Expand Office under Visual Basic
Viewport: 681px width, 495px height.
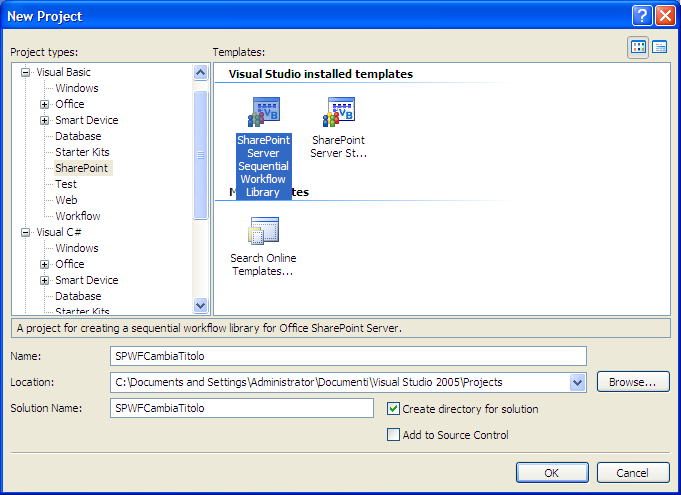point(44,104)
